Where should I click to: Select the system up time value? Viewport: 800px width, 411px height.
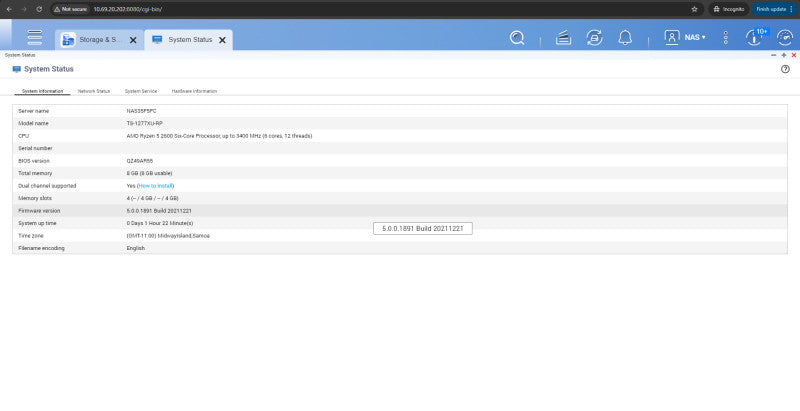[160, 223]
